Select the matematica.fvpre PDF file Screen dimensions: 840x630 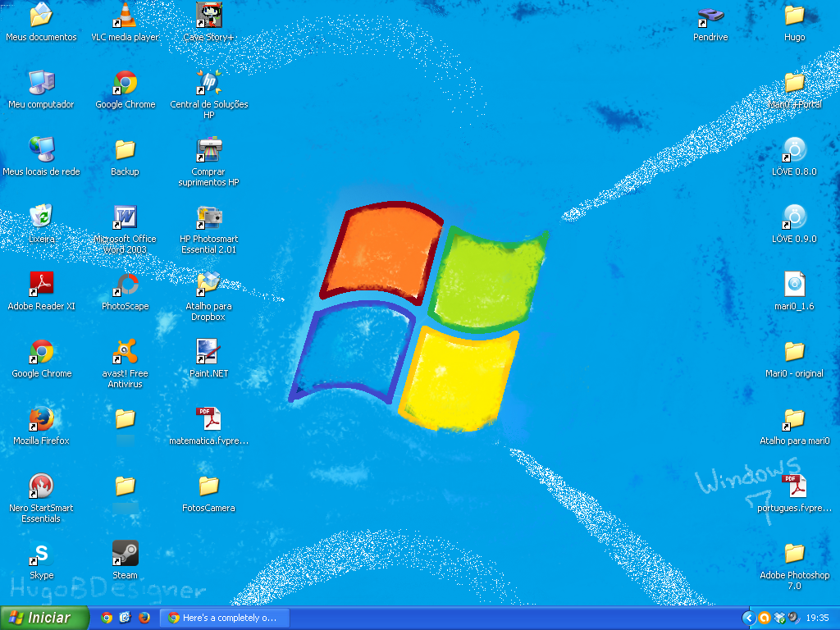tap(208, 419)
